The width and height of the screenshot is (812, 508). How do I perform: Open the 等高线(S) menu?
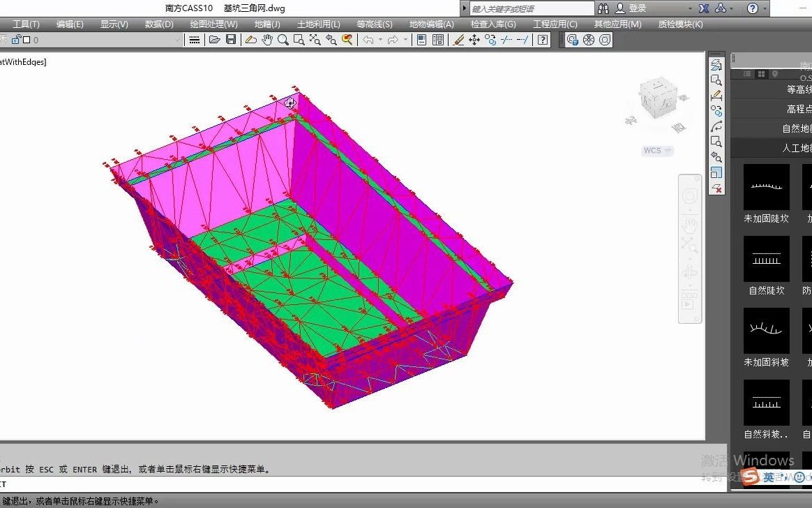[374, 23]
